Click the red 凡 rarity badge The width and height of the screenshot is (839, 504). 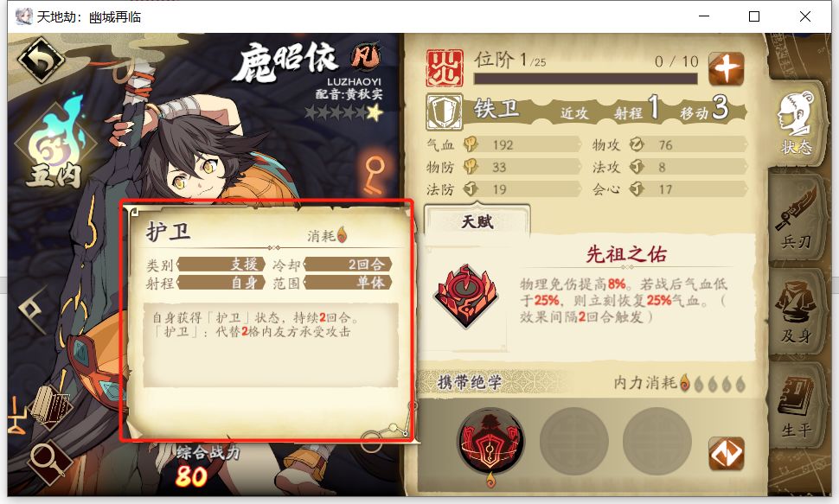(365, 57)
